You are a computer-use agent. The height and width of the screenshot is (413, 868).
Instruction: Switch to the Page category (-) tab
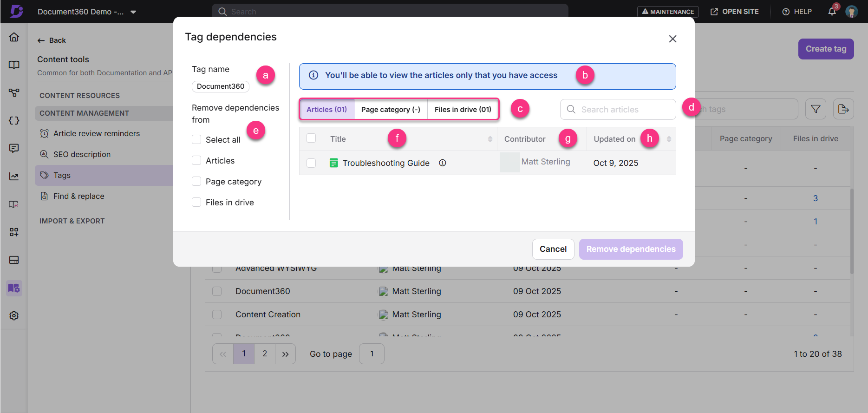coord(391,109)
